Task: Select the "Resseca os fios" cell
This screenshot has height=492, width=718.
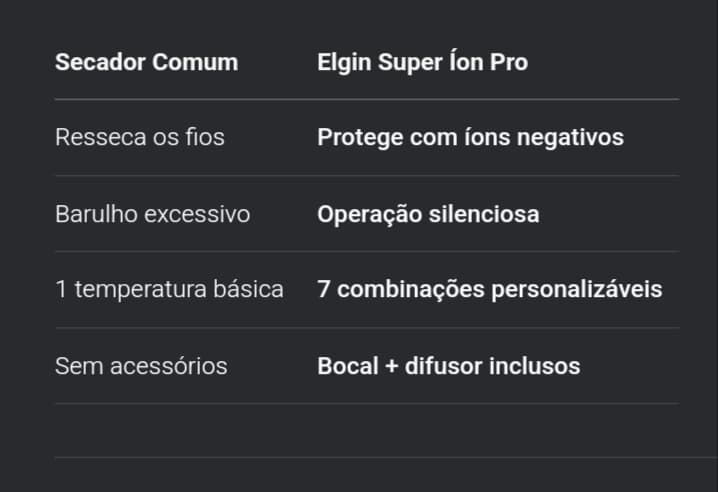Action: [x=140, y=137]
